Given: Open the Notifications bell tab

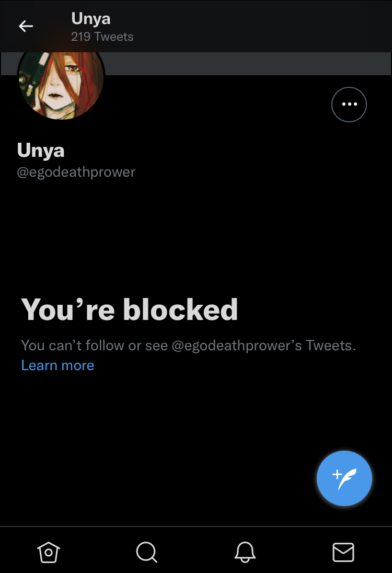Looking at the screenshot, I should (245, 552).
